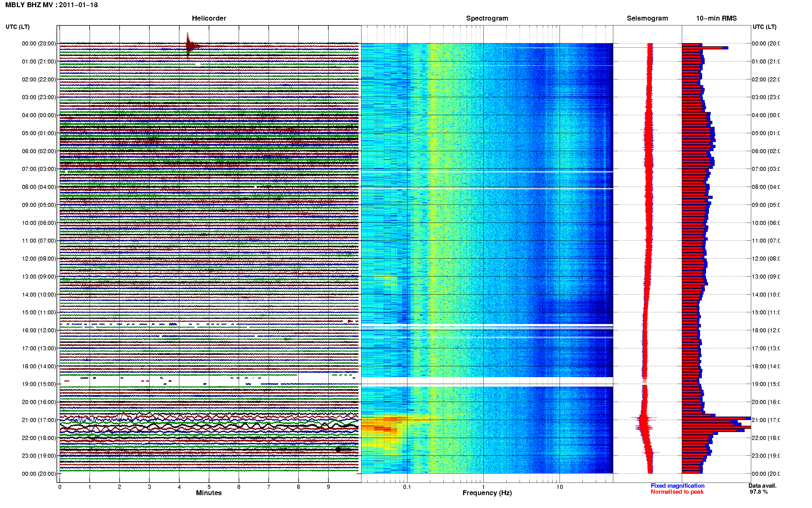Click the 3 tick on the Minutes axis
Image resolution: width=812 pixels, height=508 pixels.
pos(149,487)
